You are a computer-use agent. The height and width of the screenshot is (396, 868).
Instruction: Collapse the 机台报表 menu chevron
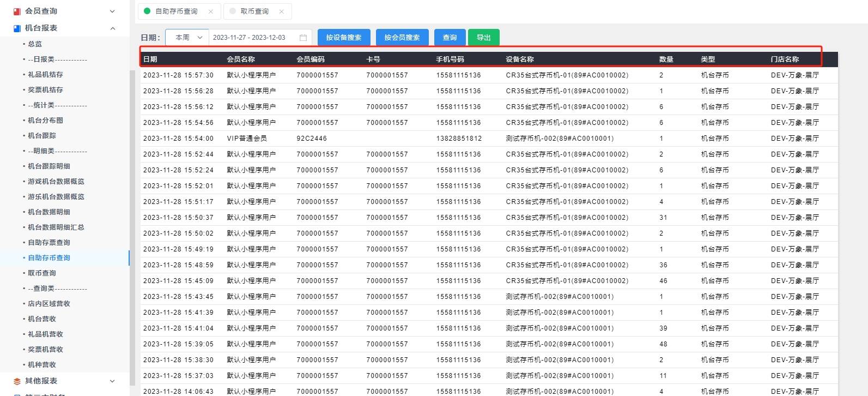112,28
